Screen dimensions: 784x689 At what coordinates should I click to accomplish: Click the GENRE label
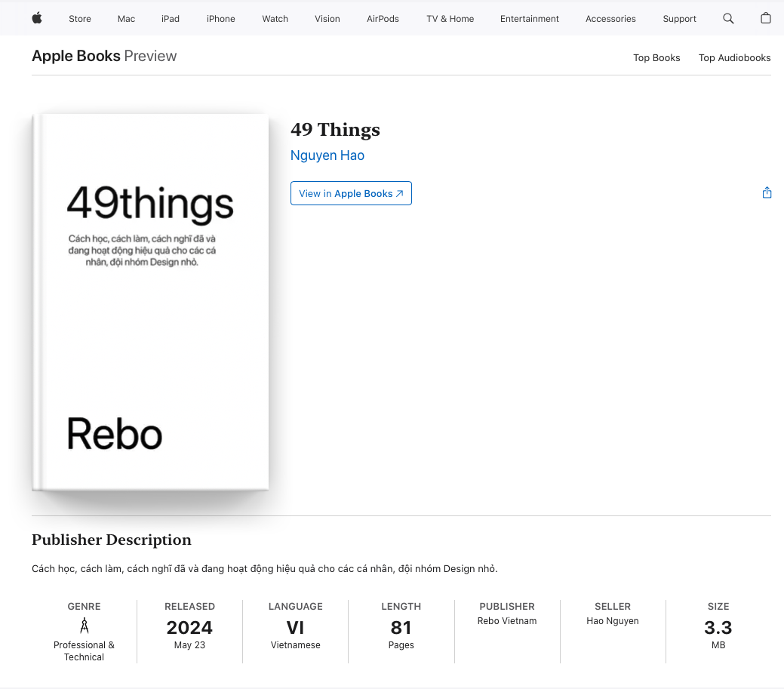pos(84,607)
